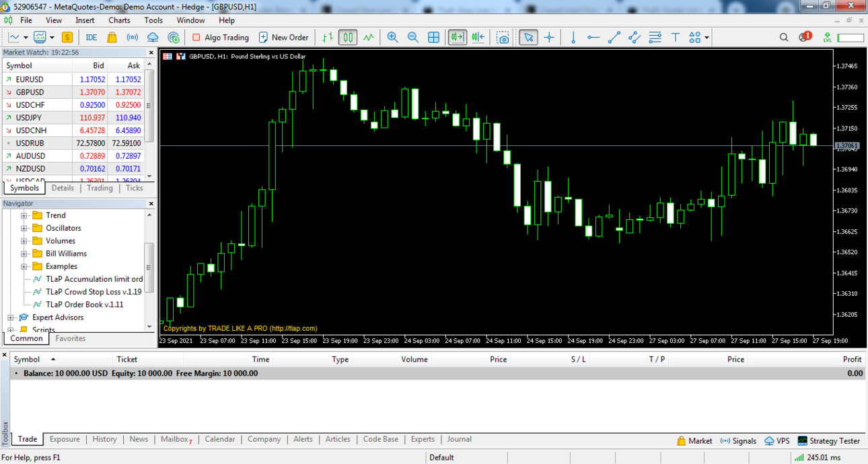Switch chart to bar chart display
Viewport: 868px width, 464px height.
pos(328,38)
